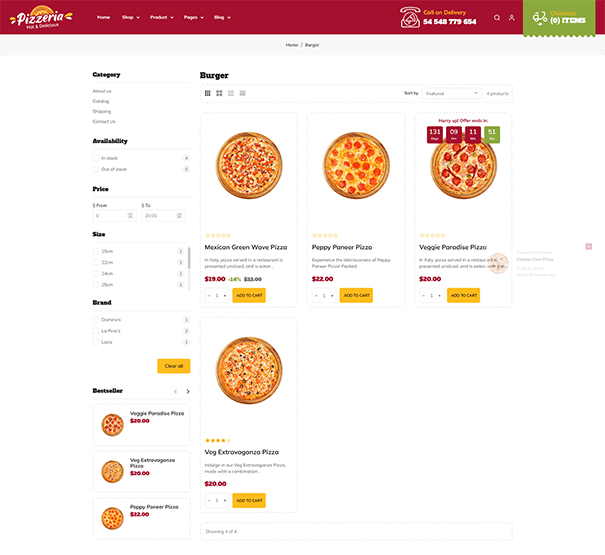Close the product notification popup
Viewport: 605px width, 555px height.
[x=588, y=246]
